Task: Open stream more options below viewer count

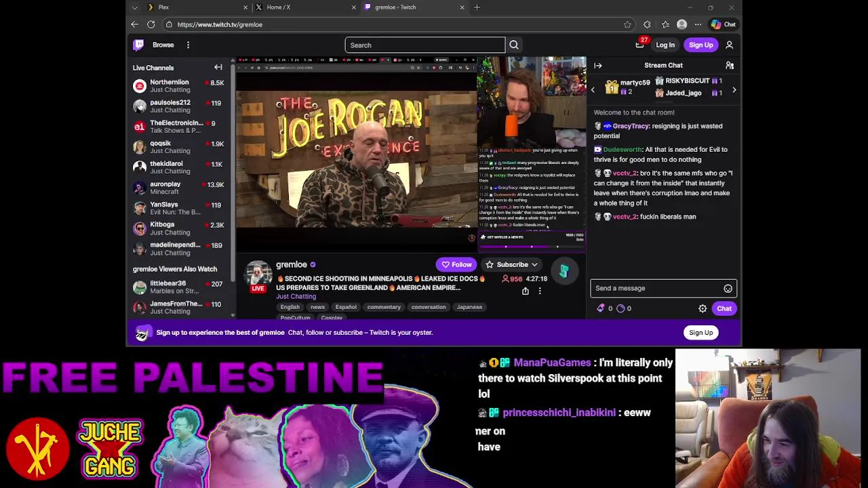Action: pos(540,291)
